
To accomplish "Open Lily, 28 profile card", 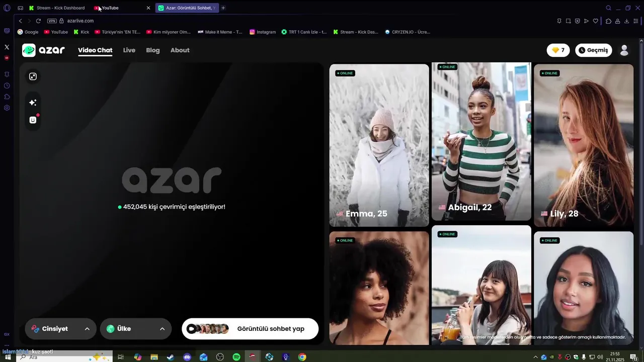I will [584, 145].
